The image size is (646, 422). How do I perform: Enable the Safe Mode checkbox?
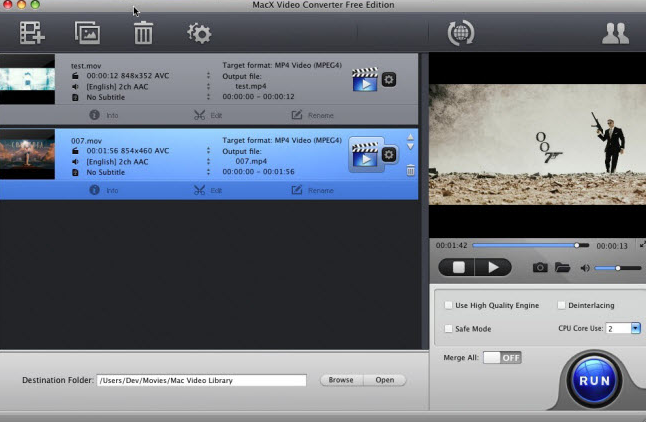pyautogui.click(x=448, y=328)
